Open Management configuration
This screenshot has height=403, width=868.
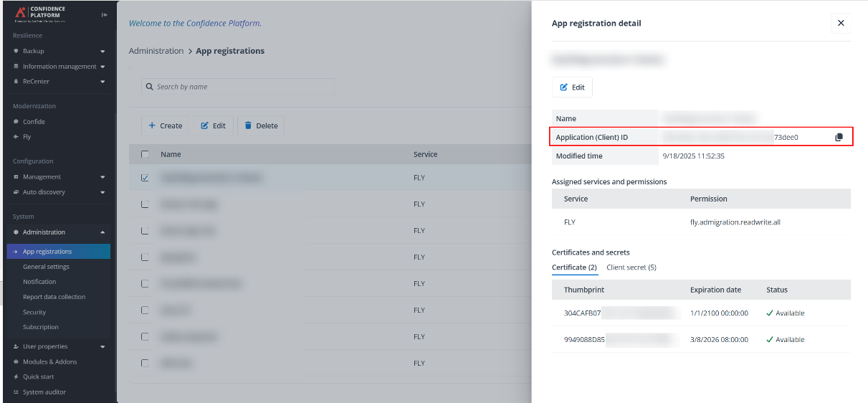[42, 177]
